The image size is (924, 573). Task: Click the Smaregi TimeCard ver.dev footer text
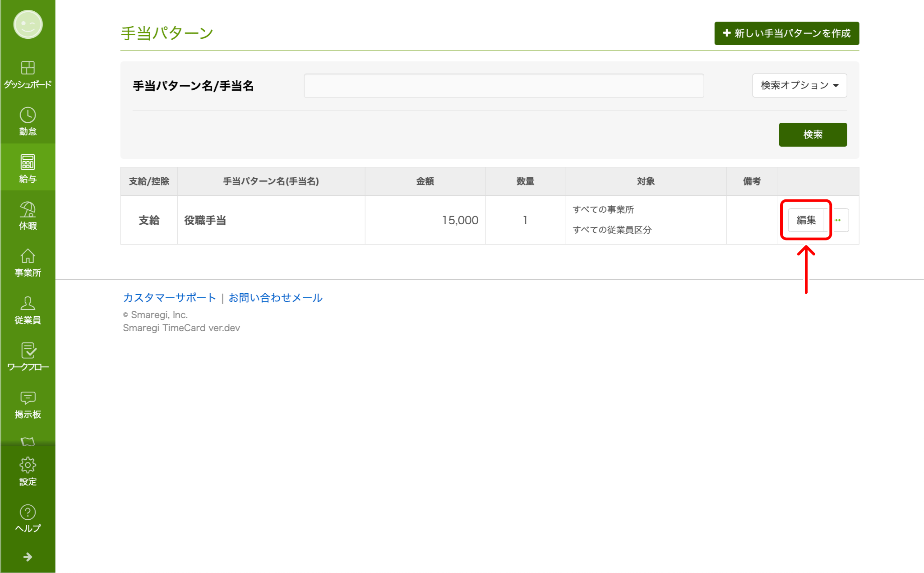(x=181, y=328)
